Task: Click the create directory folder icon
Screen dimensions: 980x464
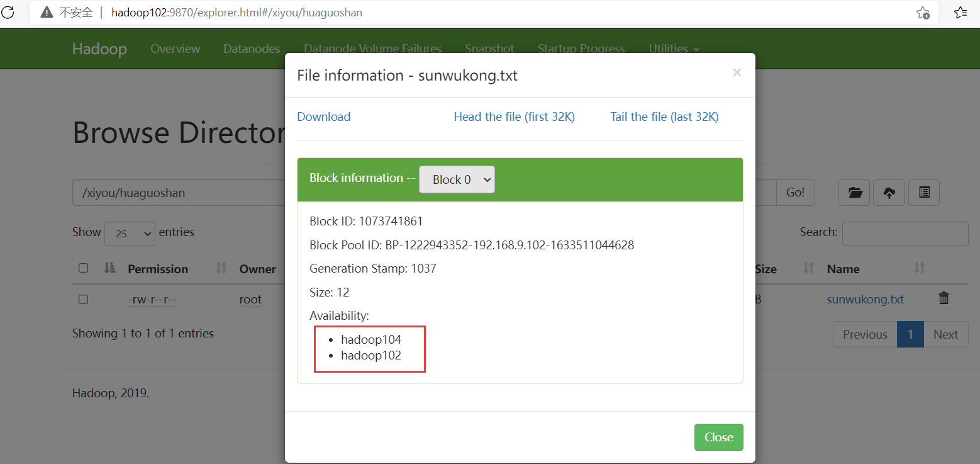Action: click(855, 193)
